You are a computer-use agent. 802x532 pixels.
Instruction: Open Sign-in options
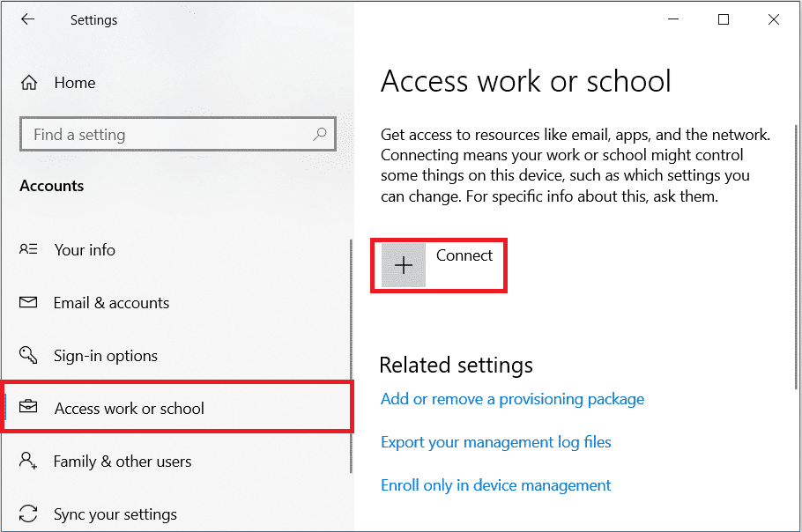click(106, 356)
